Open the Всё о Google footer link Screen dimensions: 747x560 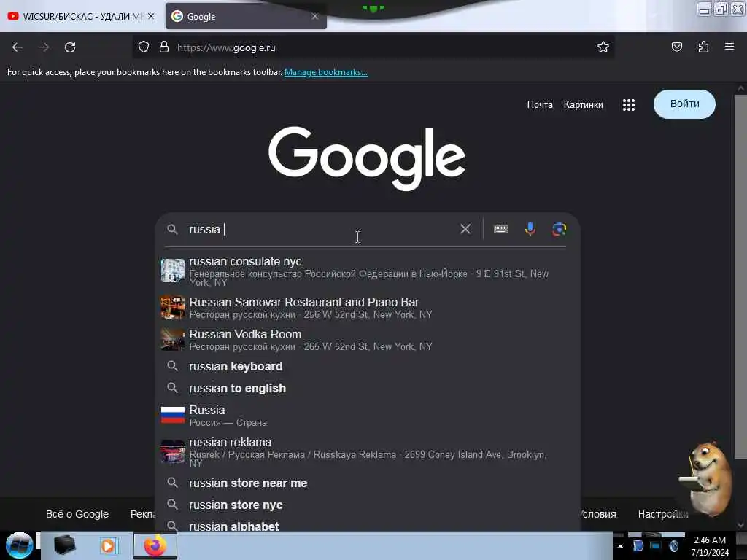click(77, 514)
